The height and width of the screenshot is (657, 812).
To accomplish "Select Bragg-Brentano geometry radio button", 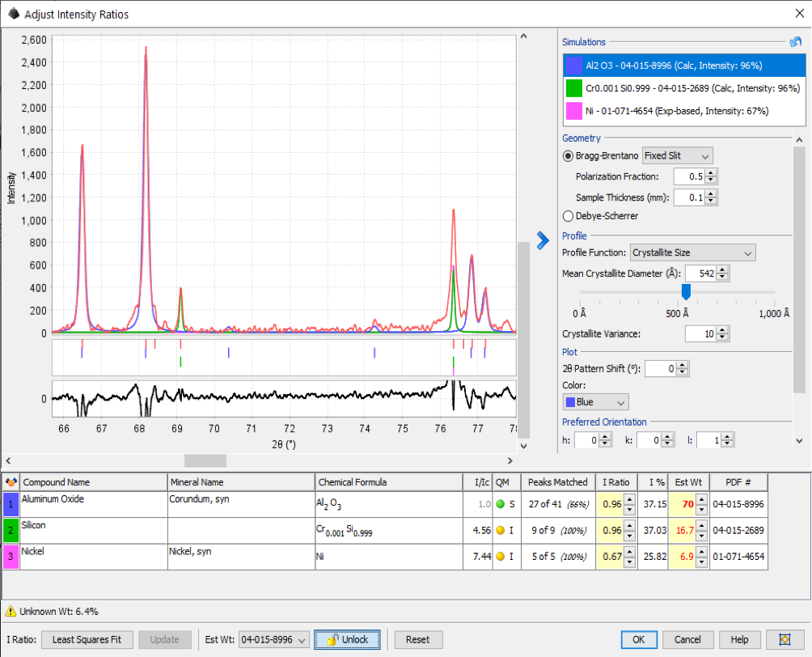I will click(568, 156).
